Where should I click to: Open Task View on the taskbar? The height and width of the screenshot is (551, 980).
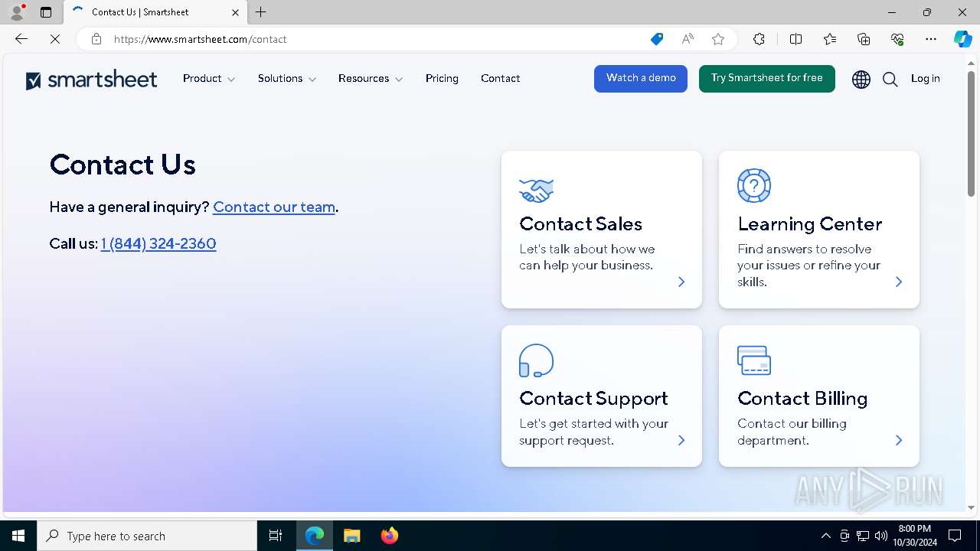276,536
